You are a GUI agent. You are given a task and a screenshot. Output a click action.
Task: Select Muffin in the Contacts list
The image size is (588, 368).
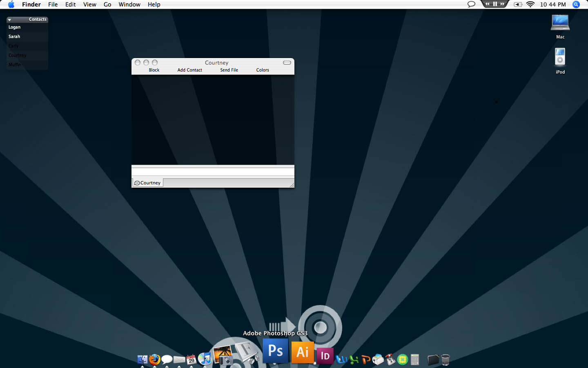tap(27, 65)
